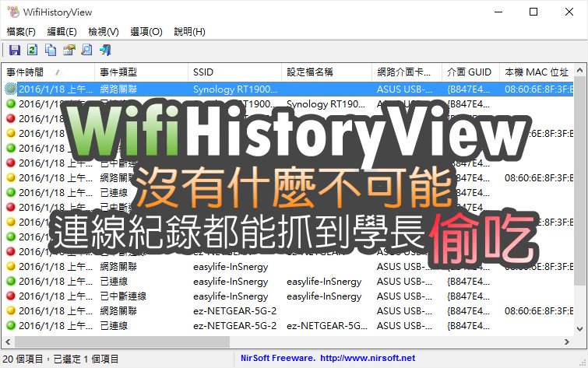
Task: Sort by the 介面 GUID column header
Action: [470, 72]
